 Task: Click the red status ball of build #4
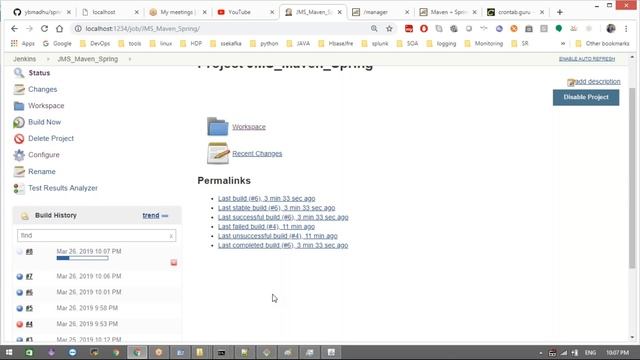[19, 324]
